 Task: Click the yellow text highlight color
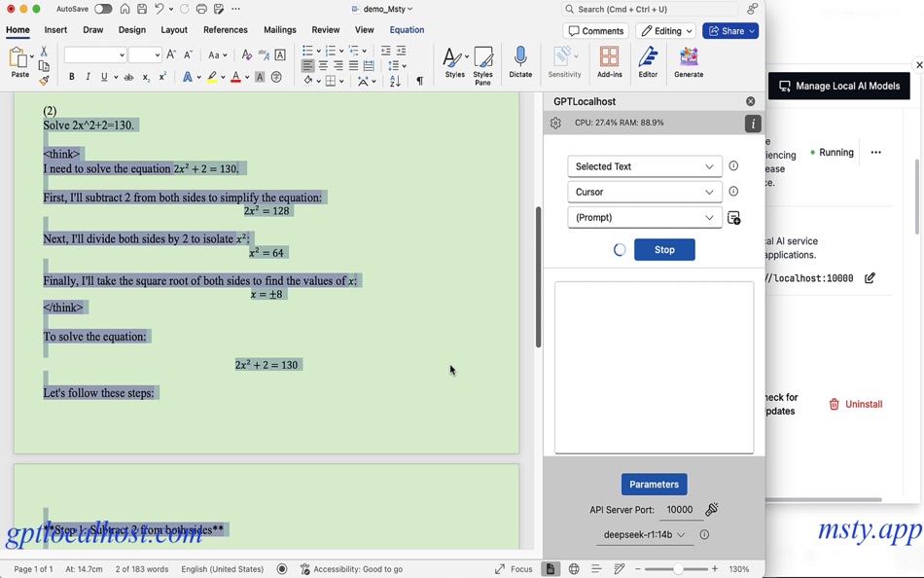tap(212, 77)
